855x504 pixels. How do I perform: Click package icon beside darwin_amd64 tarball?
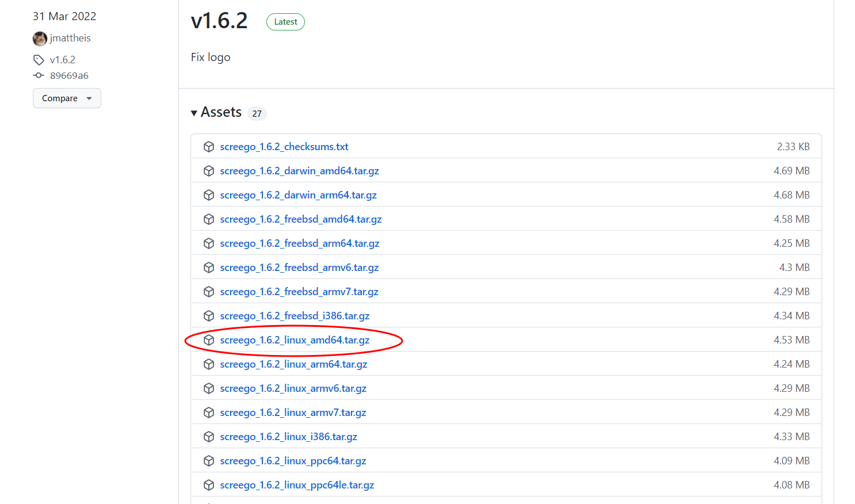click(x=209, y=171)
